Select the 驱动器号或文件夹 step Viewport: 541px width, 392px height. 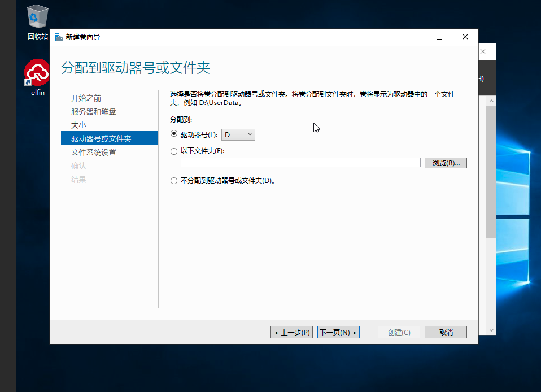[109, 138]
